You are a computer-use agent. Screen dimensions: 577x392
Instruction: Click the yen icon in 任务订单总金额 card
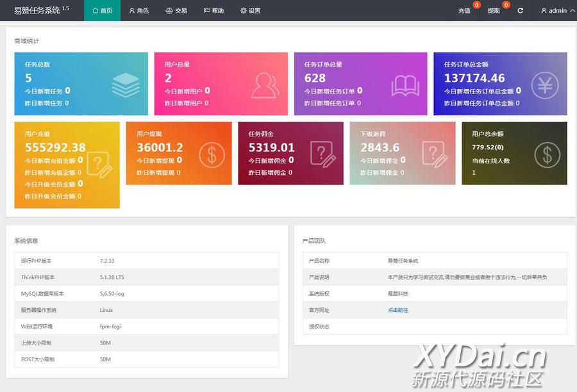[x=544, y=85]
